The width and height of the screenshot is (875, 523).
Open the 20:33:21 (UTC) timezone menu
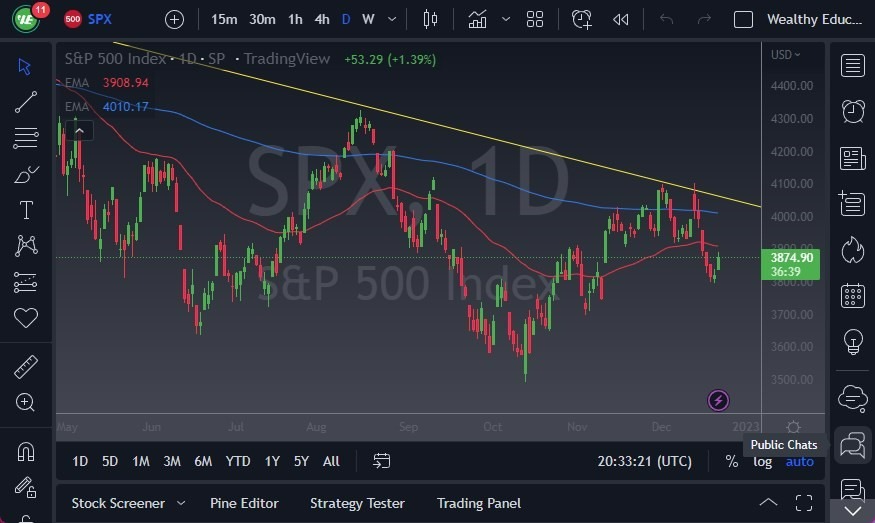tap(645, 461)
